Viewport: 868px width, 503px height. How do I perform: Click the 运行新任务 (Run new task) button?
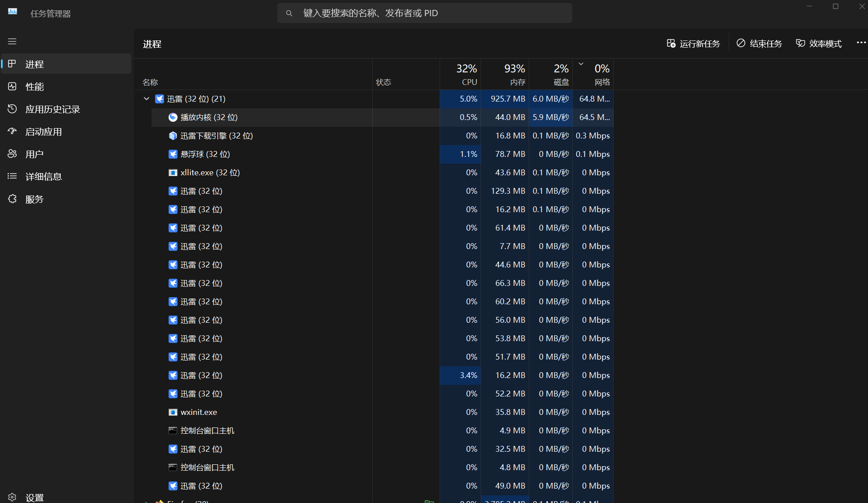tap(693, 44)
